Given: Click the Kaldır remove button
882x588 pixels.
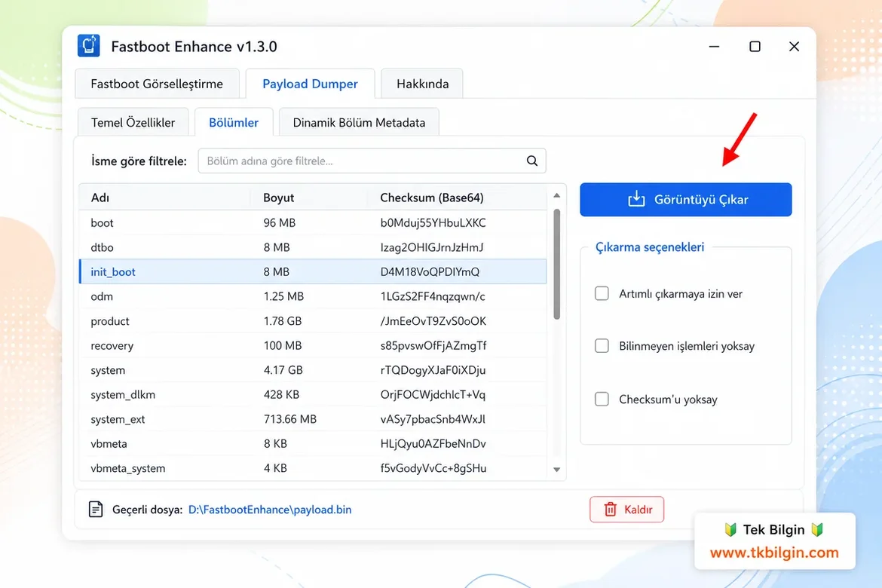Looking at the screenshot, I should (x=626, y=510).
